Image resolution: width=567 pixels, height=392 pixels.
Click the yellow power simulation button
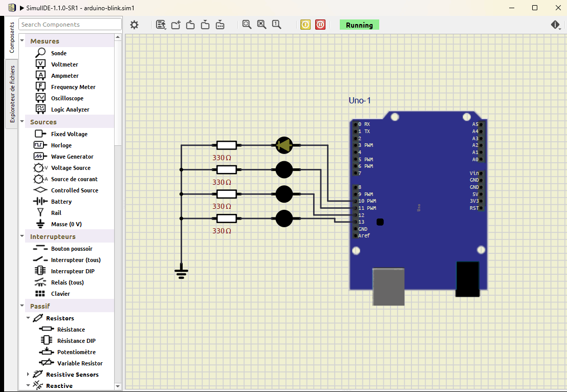coord(305,25)
